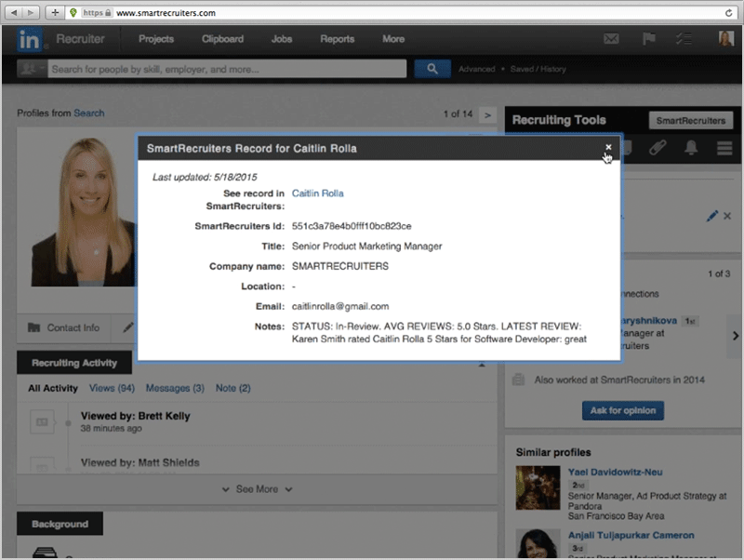Click Anjali Tuljapurkar Cameron profile thumbnail

coord(538,543)
